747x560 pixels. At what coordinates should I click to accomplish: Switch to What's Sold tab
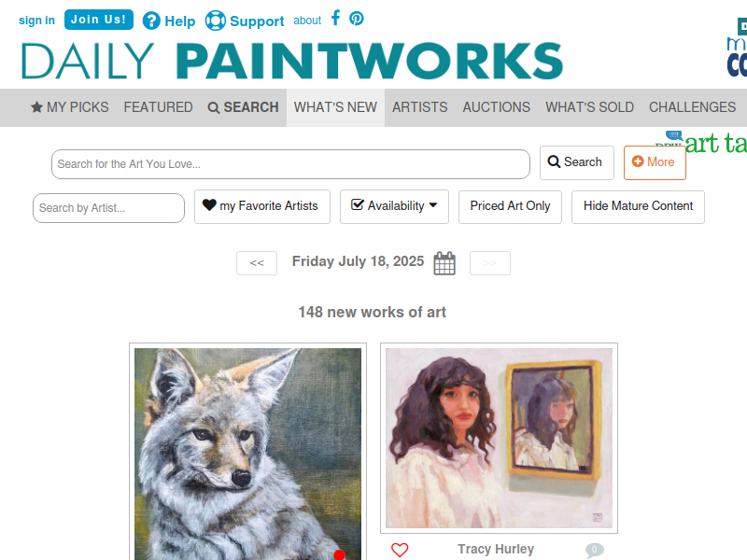click(x=589, y=107)
